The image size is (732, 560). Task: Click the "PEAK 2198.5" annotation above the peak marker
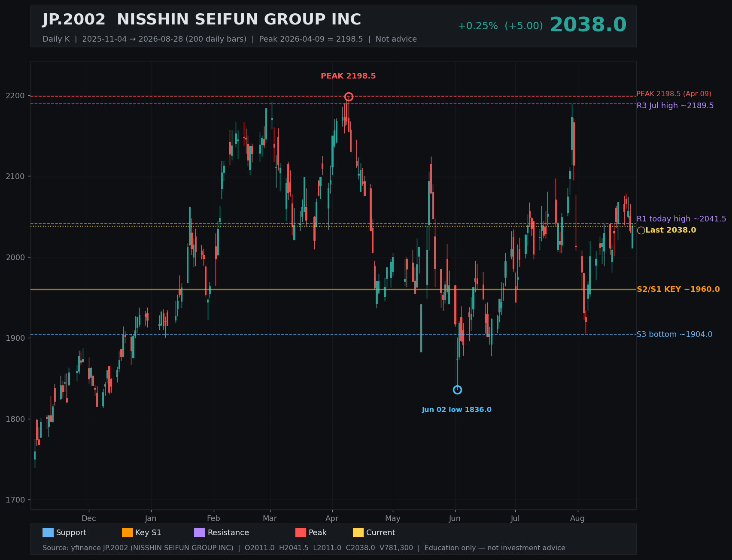[x=348, y=76]
